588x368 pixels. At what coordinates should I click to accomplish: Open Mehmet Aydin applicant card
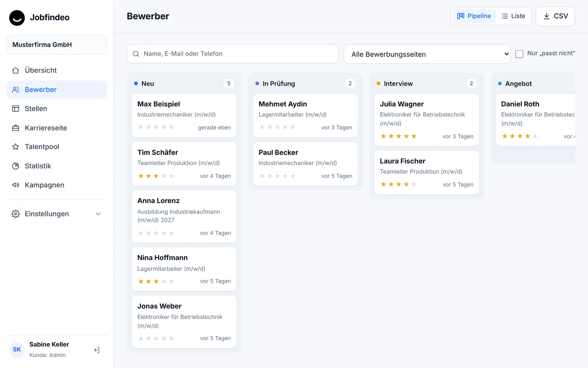pos(305,116)
